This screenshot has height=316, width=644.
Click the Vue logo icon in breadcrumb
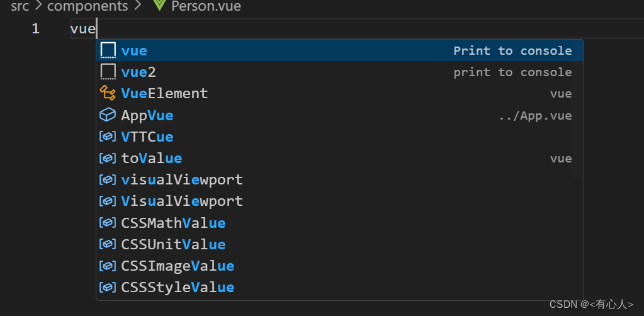pos(159,5)
